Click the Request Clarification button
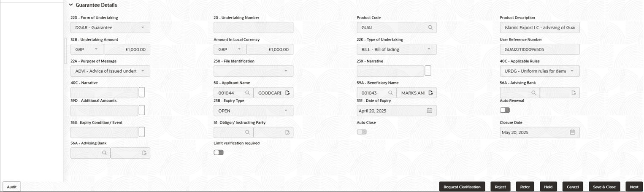This screenshot has width=644, height=192. (462, 187)
